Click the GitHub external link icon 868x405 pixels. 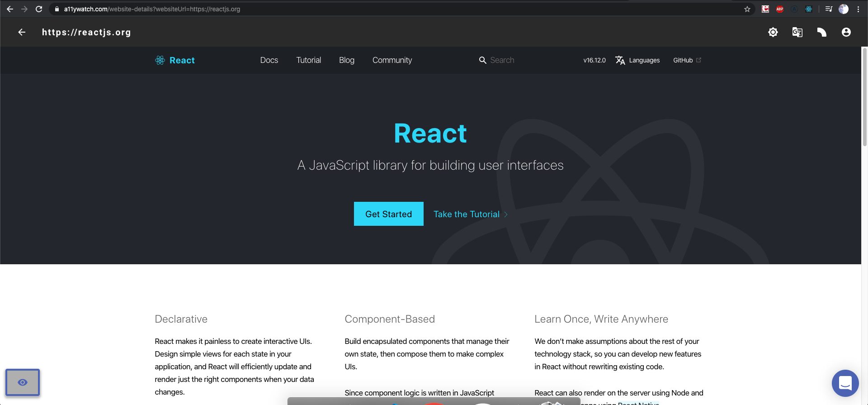click(698, 60)
